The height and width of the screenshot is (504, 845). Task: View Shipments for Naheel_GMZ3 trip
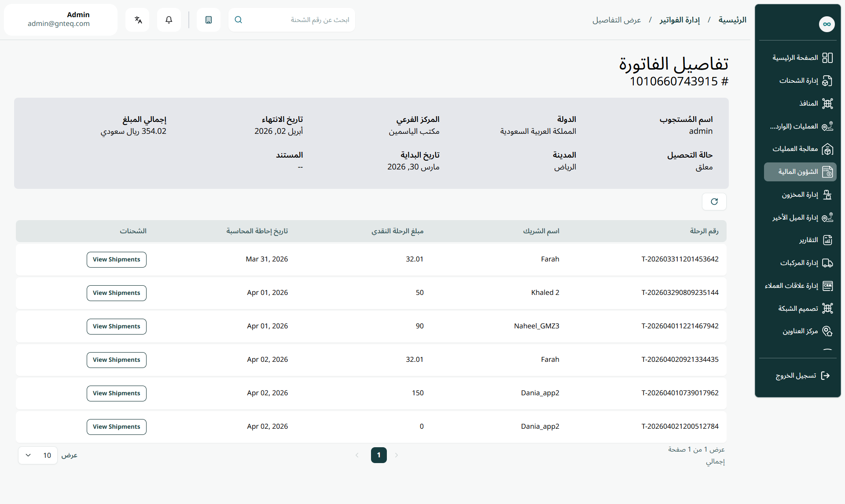117,327
